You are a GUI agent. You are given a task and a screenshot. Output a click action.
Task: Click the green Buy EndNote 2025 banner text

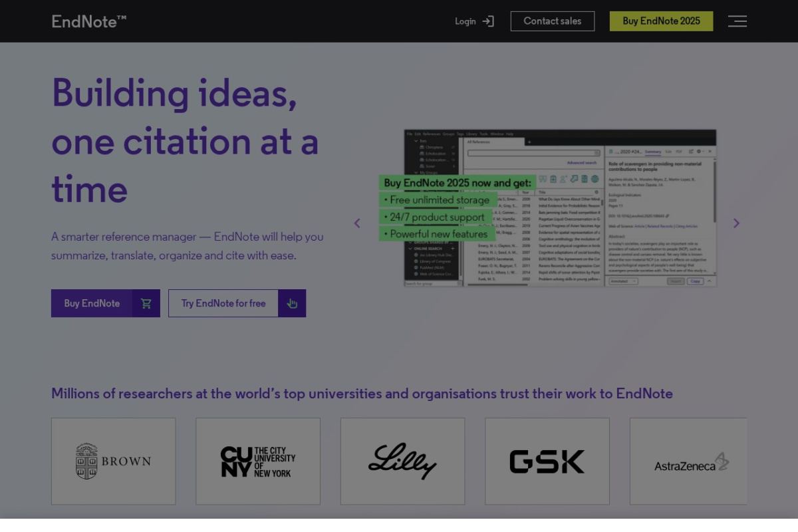pos(458,183)
